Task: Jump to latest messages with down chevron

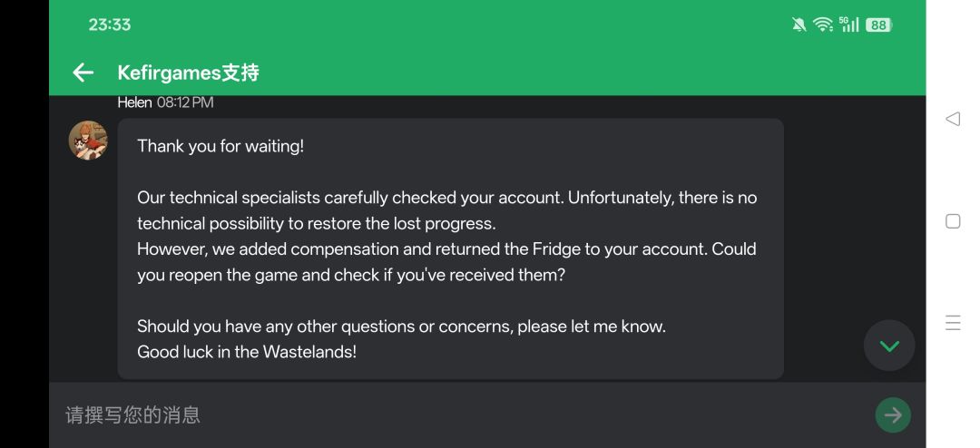Action: coord(889,346)
